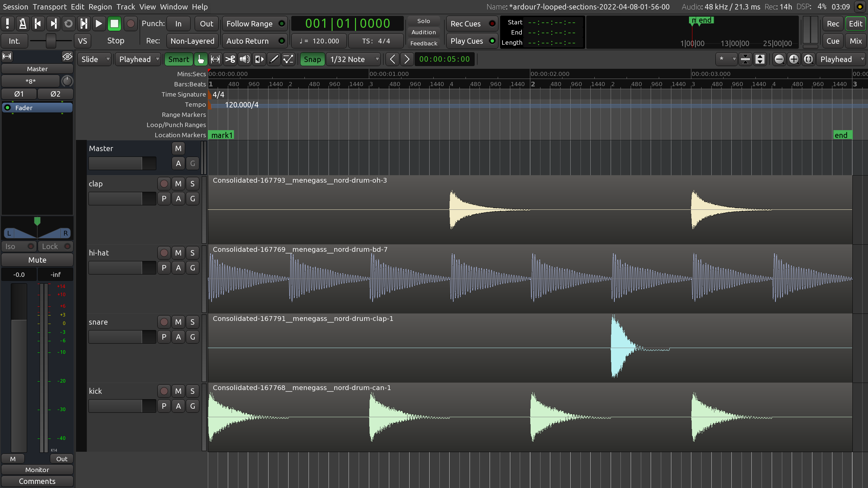Open the Region menu
This screenshot has height=488, width=868.
[x=100, y=7]
